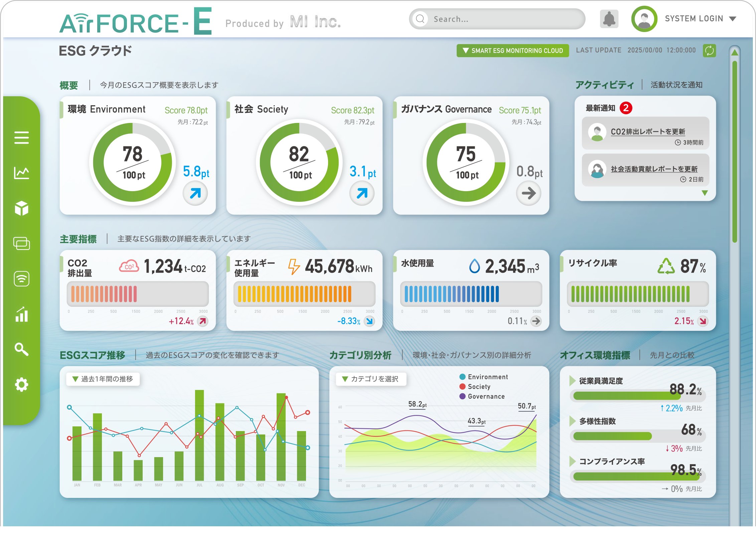Expand the SYSTEM LOGIN dropdown arrow
The height and width of the screenshot is (540, 756).
tap(733, 19)
